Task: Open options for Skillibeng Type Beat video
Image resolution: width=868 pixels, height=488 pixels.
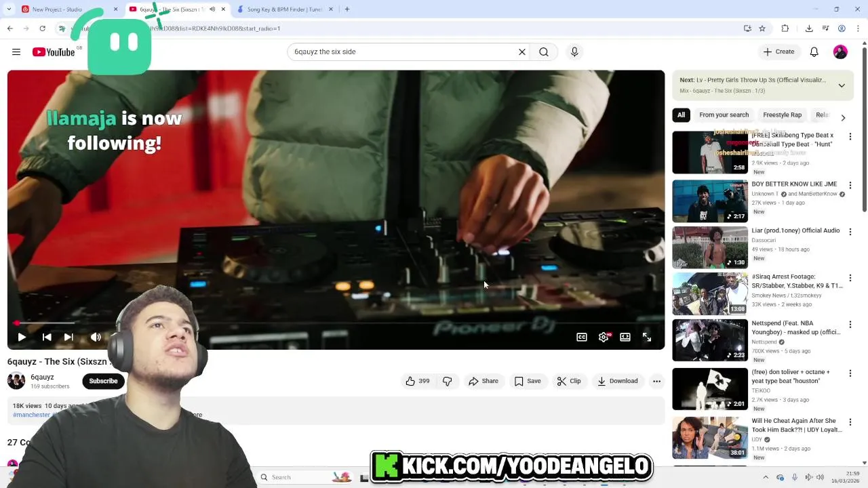Action: tap(850, 138)
